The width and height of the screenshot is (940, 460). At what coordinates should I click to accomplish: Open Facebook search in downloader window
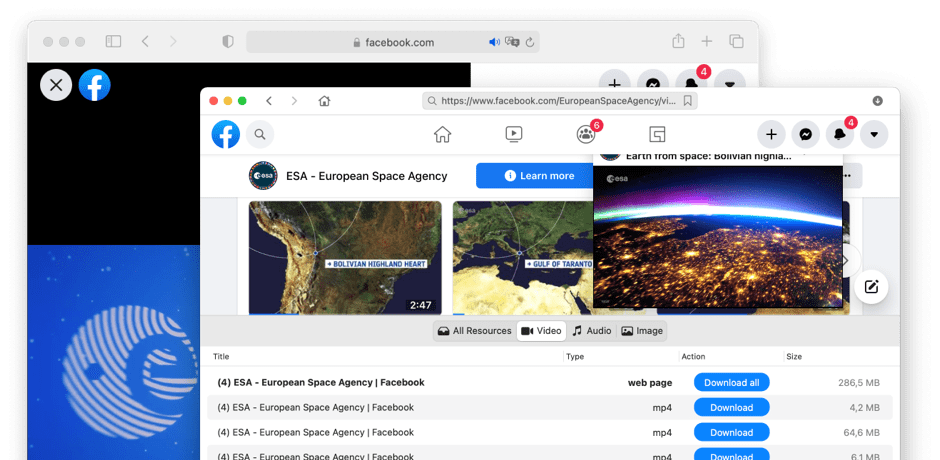click(x=260, y=134)
